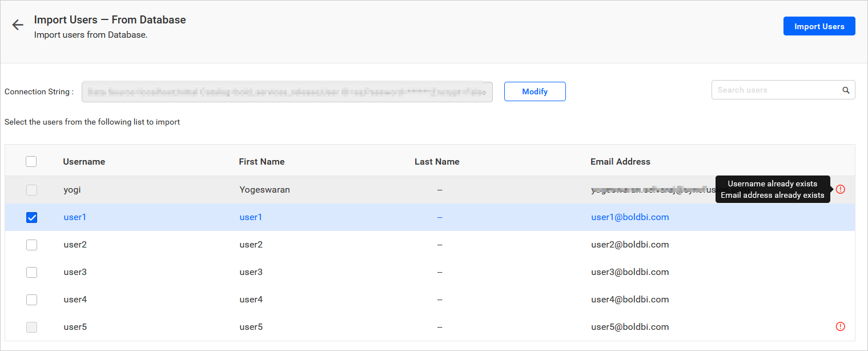Click the red warning icon in the user5 row
Screen dimensions: 868x351
coord(840,326)
